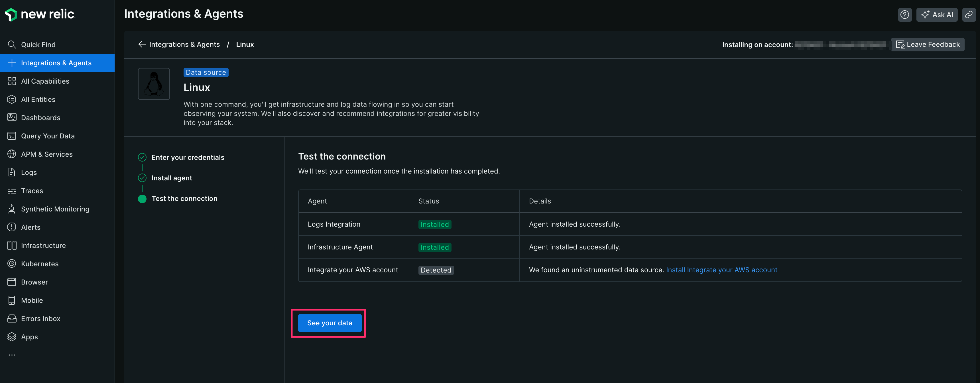Click the Linux penguin thumbnail
This screenshot has height=383, width=980.
pyautogui.click(x=154, y=84)
